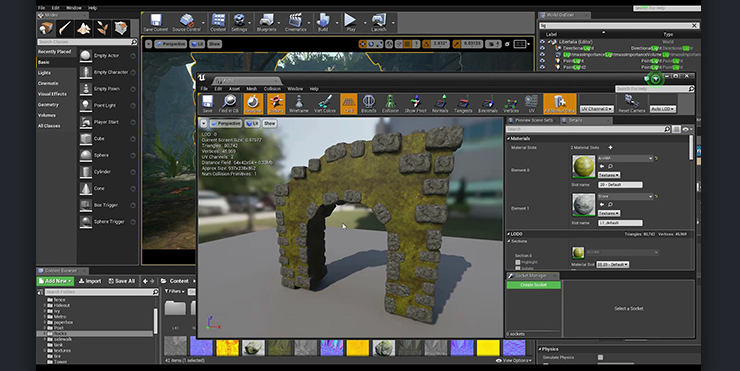The image size is (740, 371).
Task: Collapse the Materials section
Action: 509,139
